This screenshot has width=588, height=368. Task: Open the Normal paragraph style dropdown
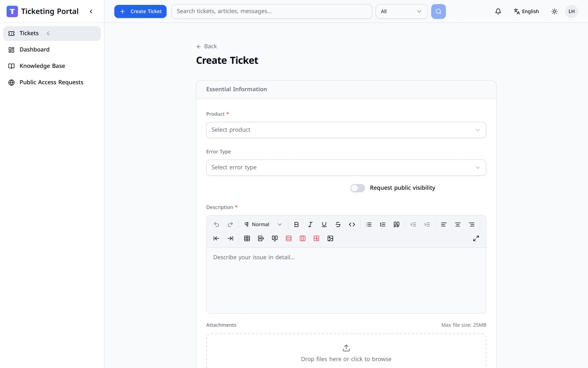(263, 224)
